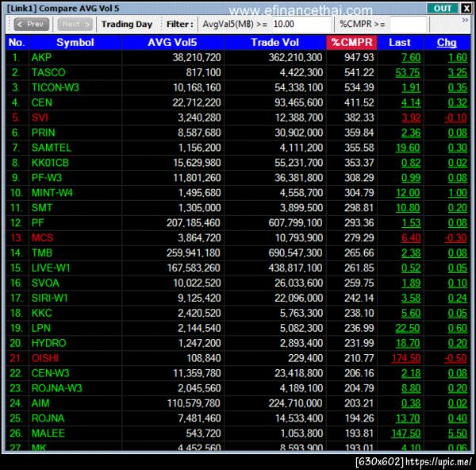Click TASCO last price 53.75

pyautogui.click(x=408, y=72)
